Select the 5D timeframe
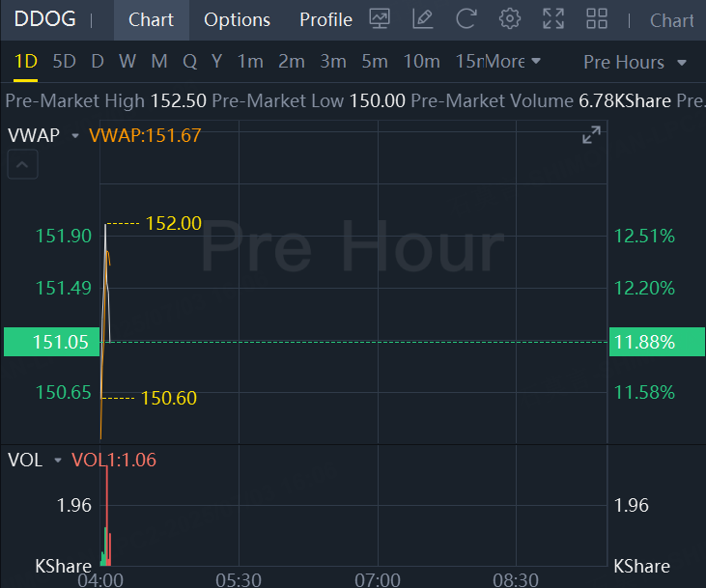706x588 pixels. (64, 62)
